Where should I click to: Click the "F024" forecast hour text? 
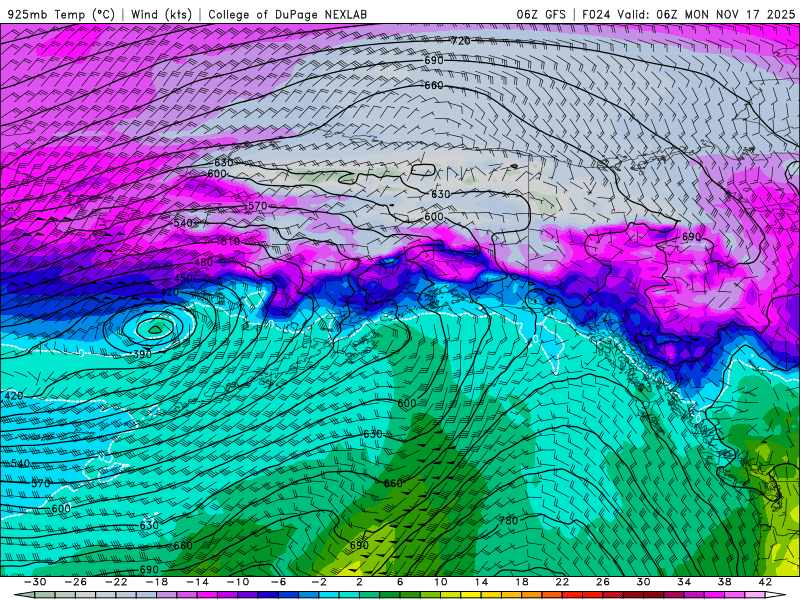[596, 14]
